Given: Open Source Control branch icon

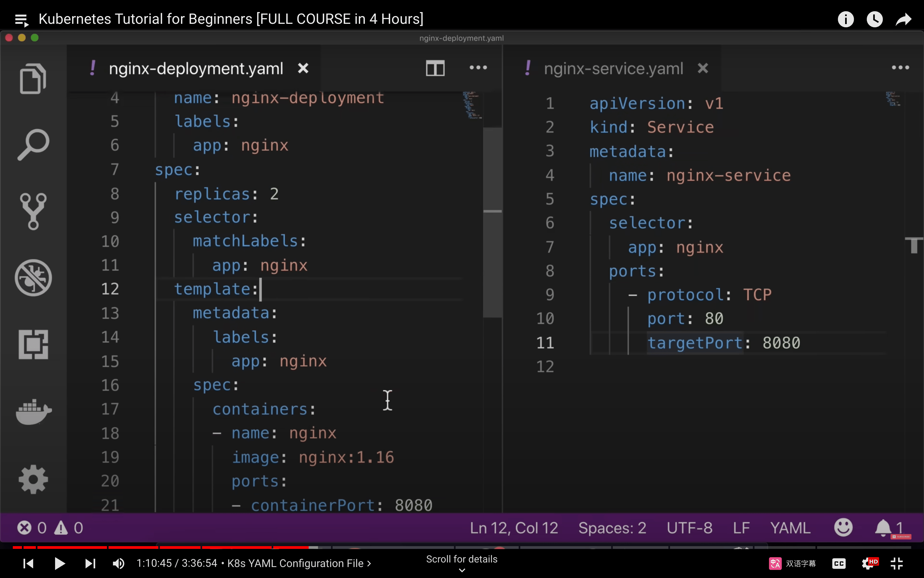Looking at the screenshot, I should pos(33,211).
